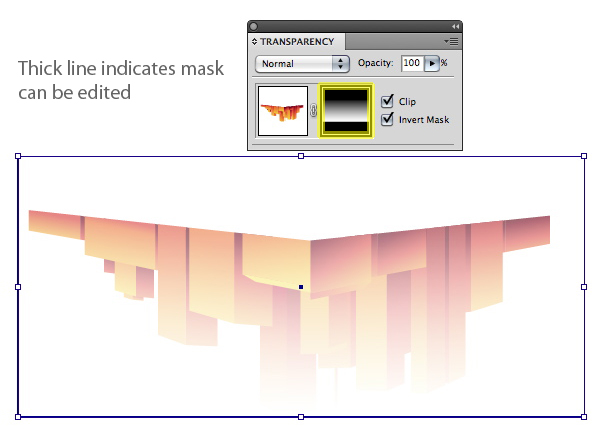Select the highlighted opacity mask thumbnail
600x433 pixels.
point(346,111)
